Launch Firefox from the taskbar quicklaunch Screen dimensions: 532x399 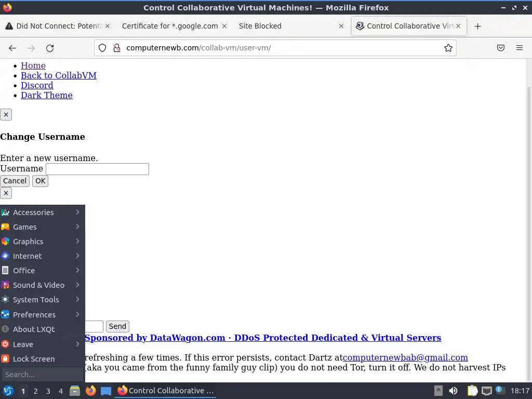pos(90,391)
